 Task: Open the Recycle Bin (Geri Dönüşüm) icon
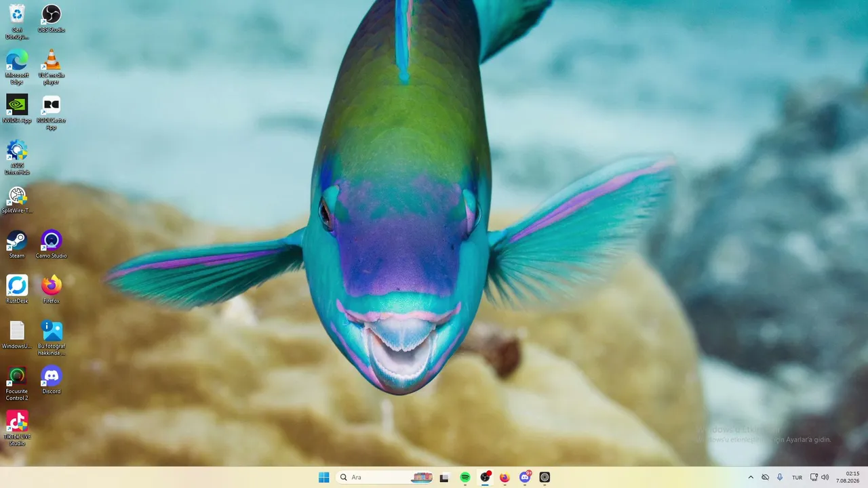click(x=17, y=22)
